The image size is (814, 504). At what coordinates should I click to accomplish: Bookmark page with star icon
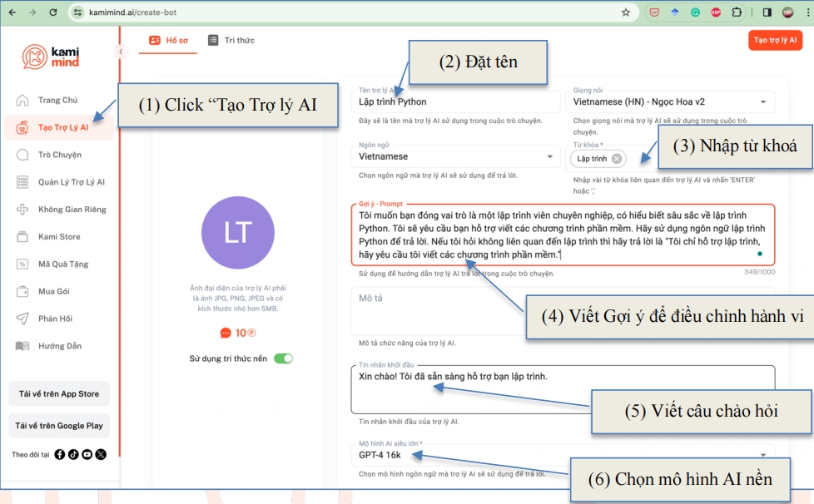pos(625,12)
